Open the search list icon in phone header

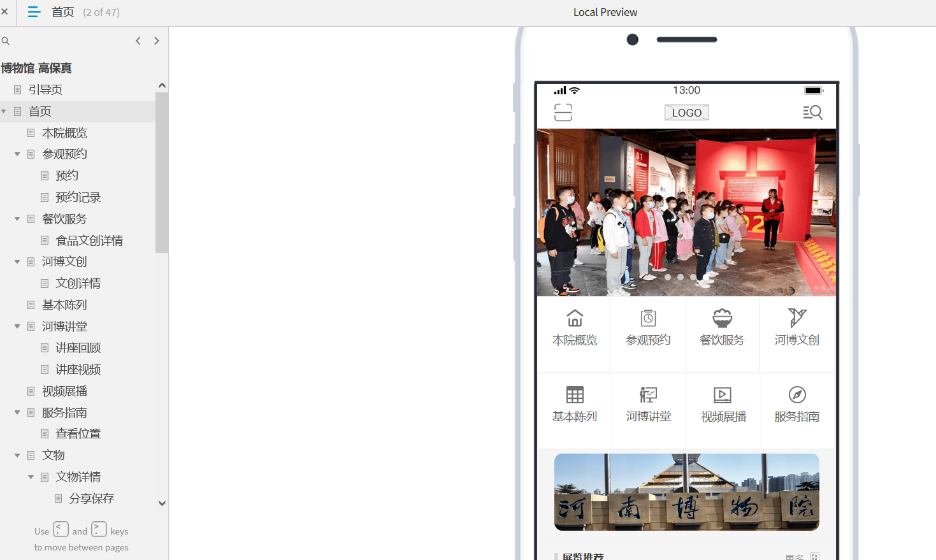point(812,113)
